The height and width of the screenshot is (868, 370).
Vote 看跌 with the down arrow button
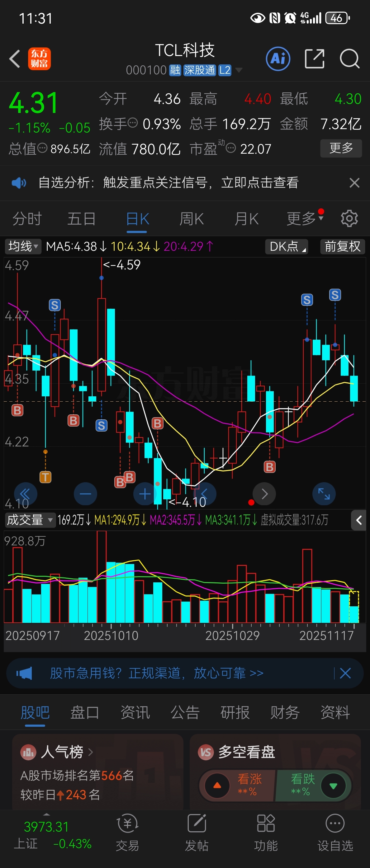pyautogui.click(x=333, y=786)
